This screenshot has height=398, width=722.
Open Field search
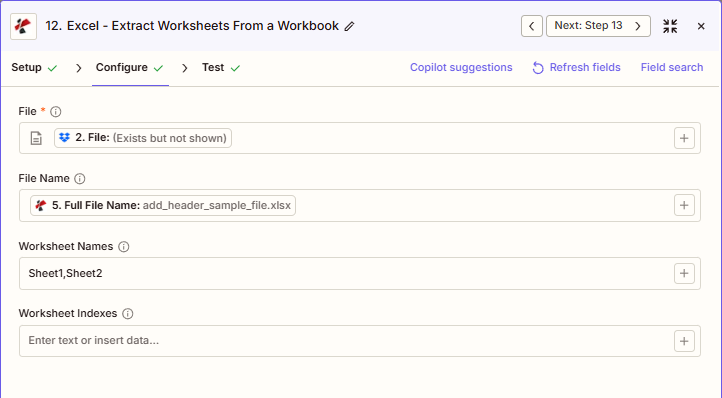coord(672,67)
